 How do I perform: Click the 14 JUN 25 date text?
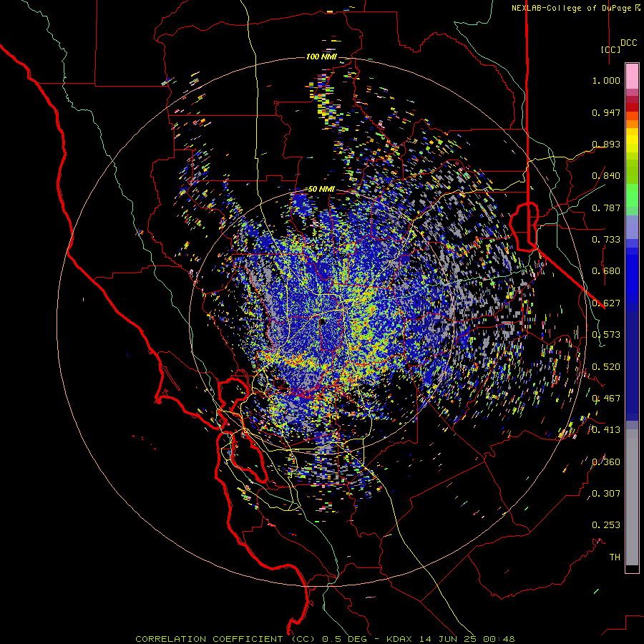click(x=449, y=639)
